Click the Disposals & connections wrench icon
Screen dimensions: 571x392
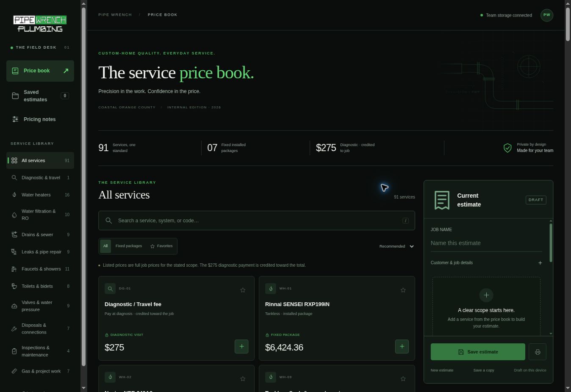pos(14,329)
